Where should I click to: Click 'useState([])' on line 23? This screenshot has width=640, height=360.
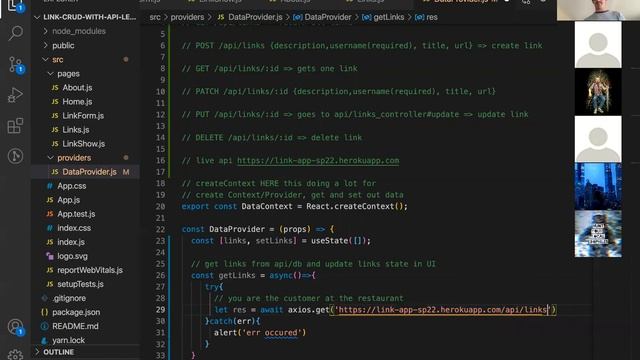coord(338,241)
